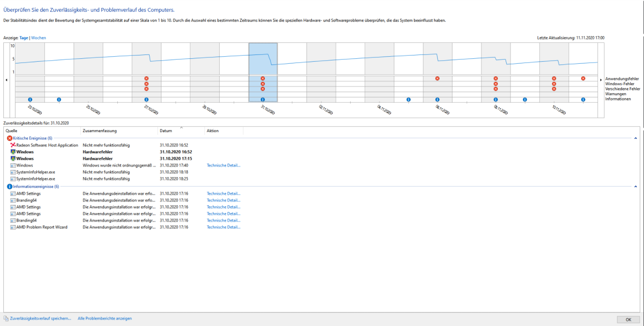The height and width of the screenshot is (326, 644).
Task: Click the application error icon on 06.11.2020
Action: tap(437, 78)
